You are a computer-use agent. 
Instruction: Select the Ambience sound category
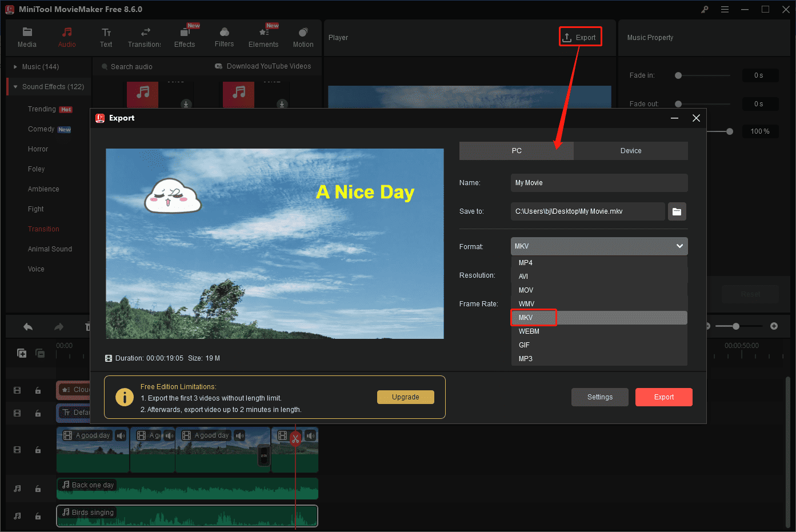pos(43,189)
